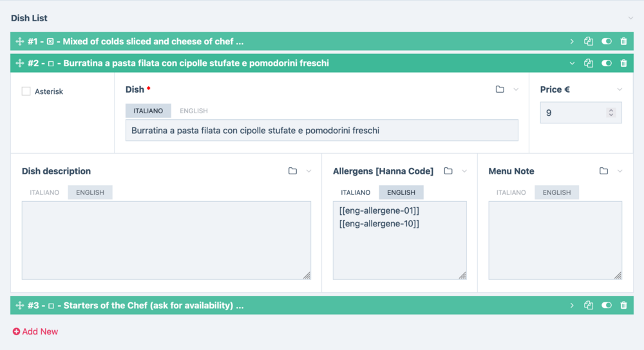Viewport: 644px width, 350px height.
Task: Enable the Asterisk checkbox
Action: pyautogui.click(x=26, y=91)
